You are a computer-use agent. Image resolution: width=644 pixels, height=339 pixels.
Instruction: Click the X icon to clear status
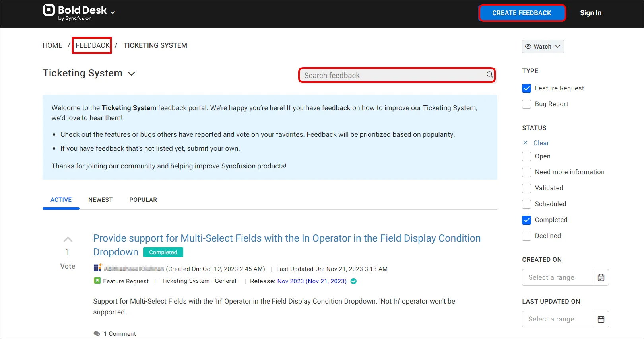[526, 143]
